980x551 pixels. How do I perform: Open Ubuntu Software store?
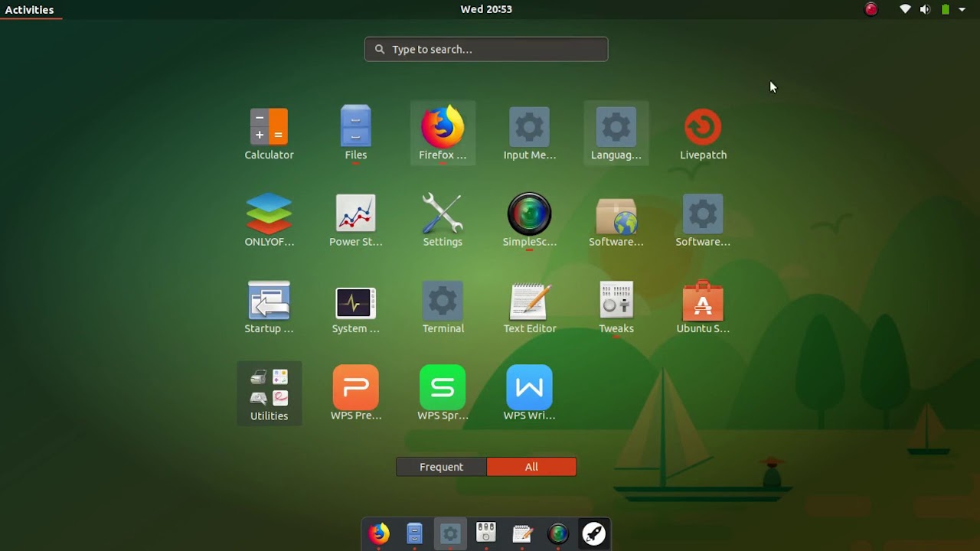coord(703,307)
